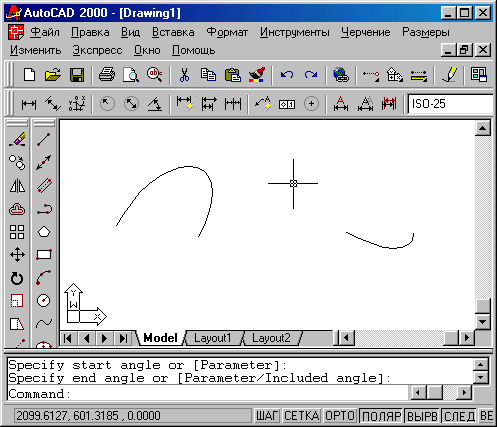Select the Rectangle drawing tool
The height and width of the screenshot is (427, 497).
pyautogui.click(x=44, y=255)
